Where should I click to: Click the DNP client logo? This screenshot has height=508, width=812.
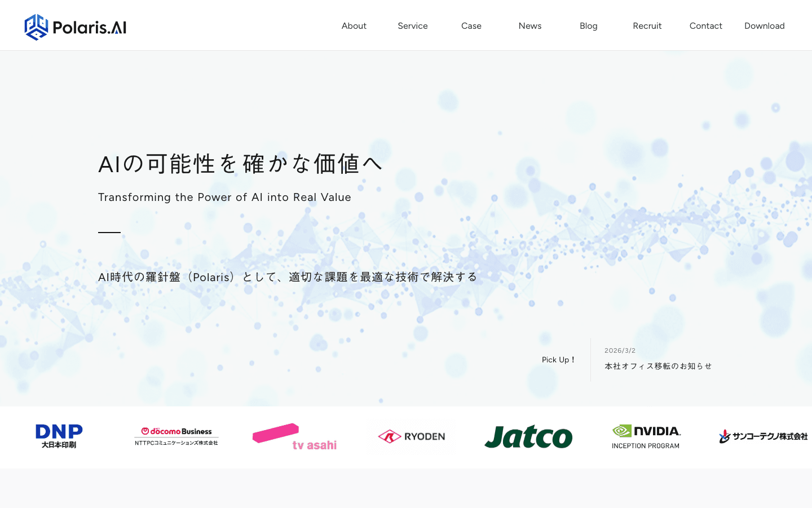tap(59, 436)
